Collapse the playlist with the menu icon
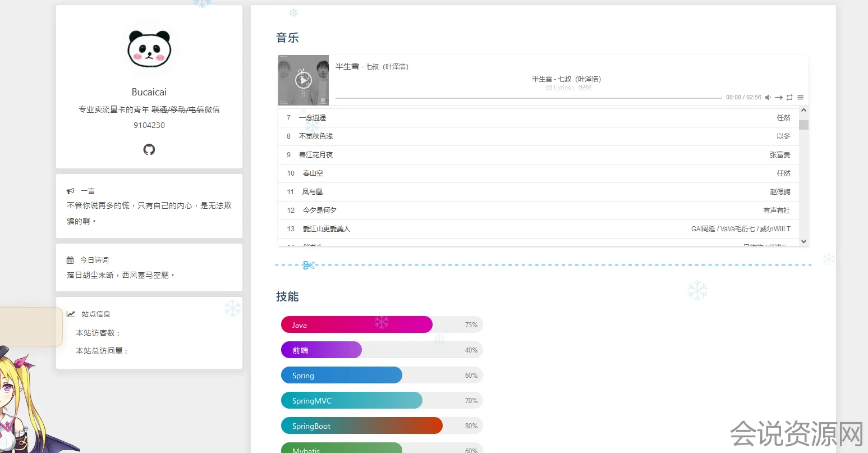The image size is (868, 453). point(801,98)
